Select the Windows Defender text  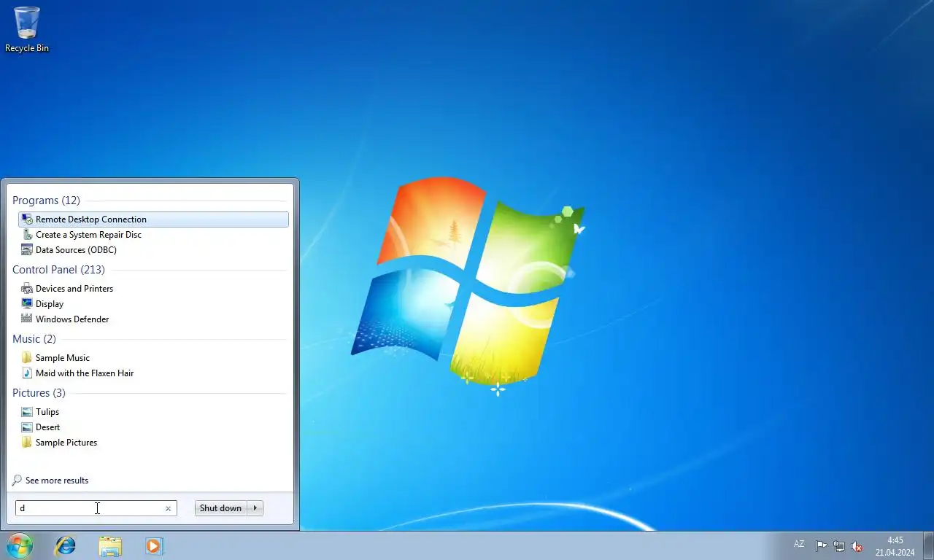click(72, 319)
